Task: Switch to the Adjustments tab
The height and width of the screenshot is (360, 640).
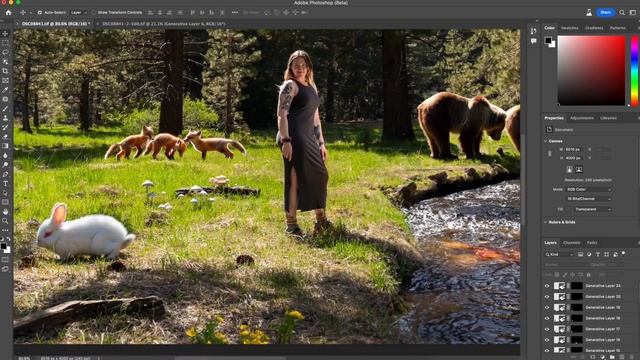Action: [x=582, y=118]
